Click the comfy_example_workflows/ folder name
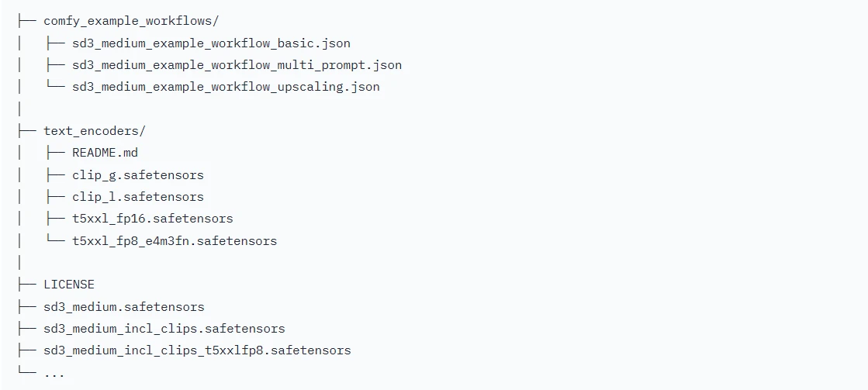 coord(131,21)
